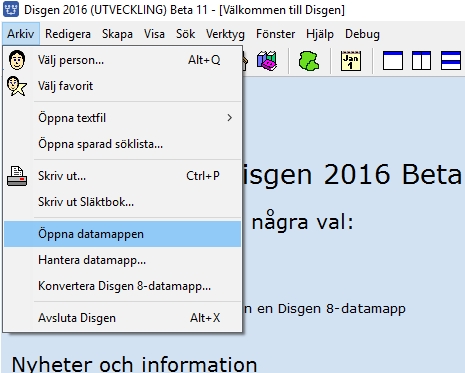Select the stacked horizontal window layout icon
Screen dimensions: 465x373
point(451,61)
